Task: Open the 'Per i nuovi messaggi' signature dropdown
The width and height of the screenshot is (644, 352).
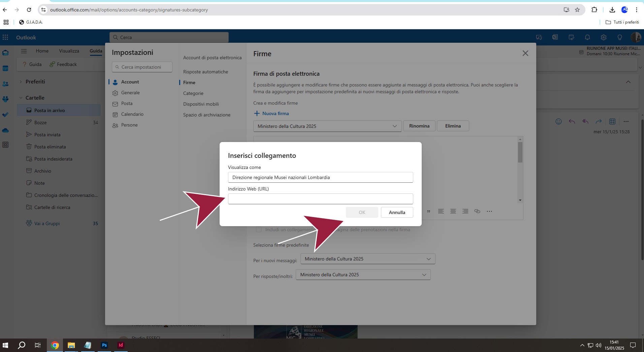Action: click(x=368, y=259)
